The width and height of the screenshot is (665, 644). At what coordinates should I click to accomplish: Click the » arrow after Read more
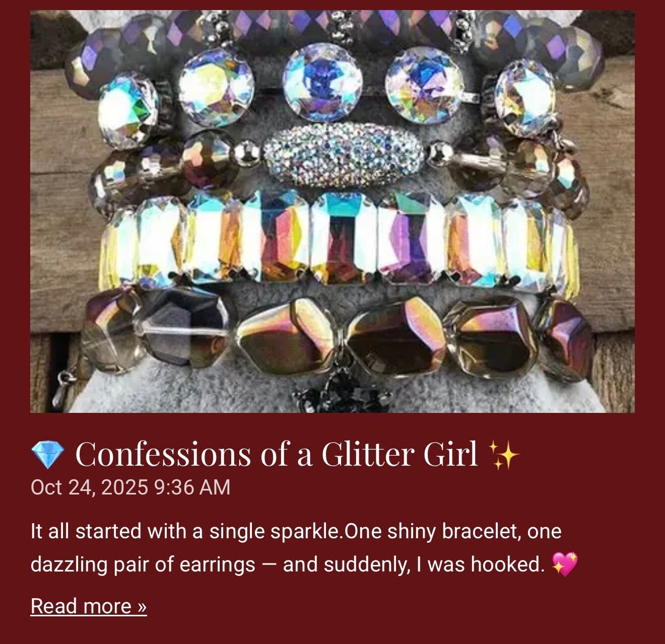(142, 606)
